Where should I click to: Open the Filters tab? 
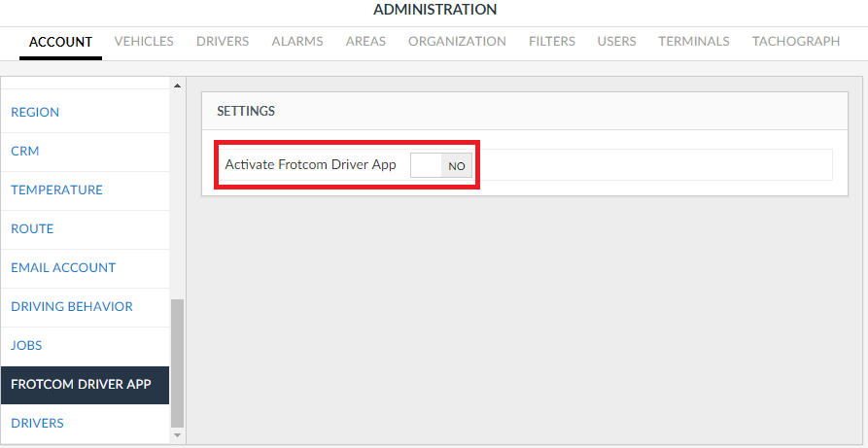coord(552,42)
